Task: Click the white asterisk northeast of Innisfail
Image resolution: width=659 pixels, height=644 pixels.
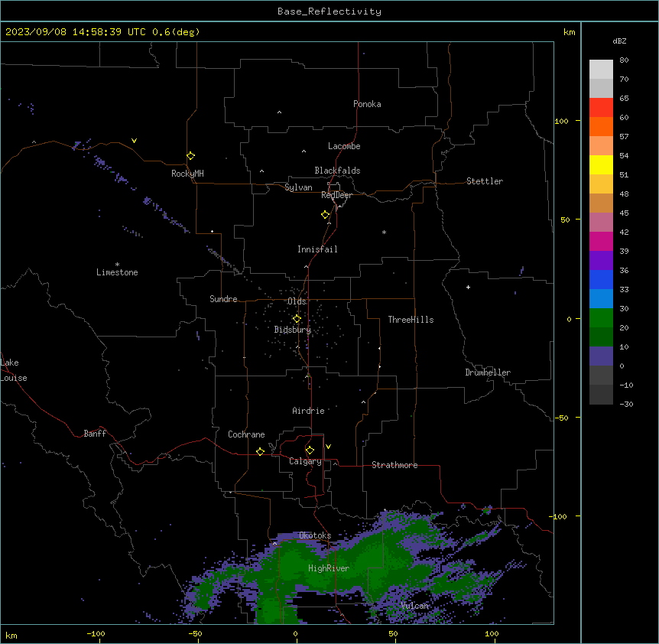Action: pyautogui.click(x=384, y=232)
